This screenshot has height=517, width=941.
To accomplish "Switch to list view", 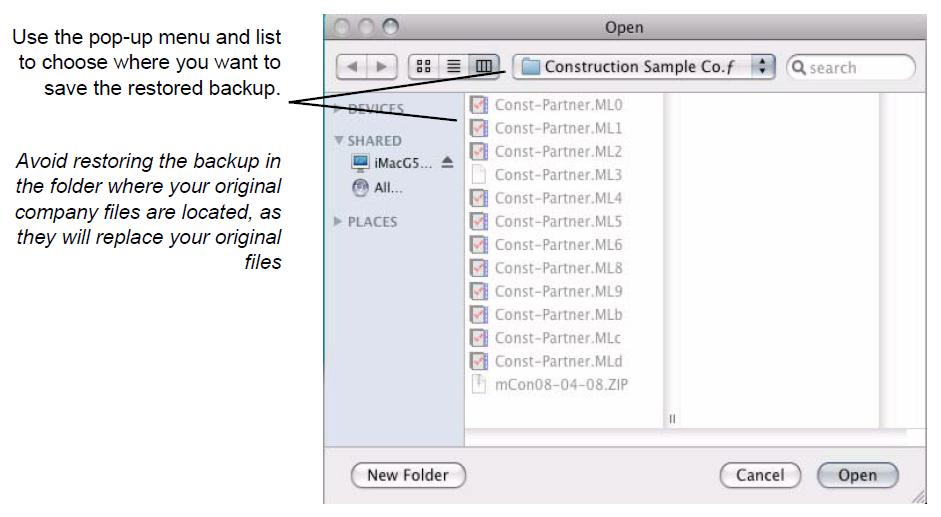I will [x=453, y=67].
